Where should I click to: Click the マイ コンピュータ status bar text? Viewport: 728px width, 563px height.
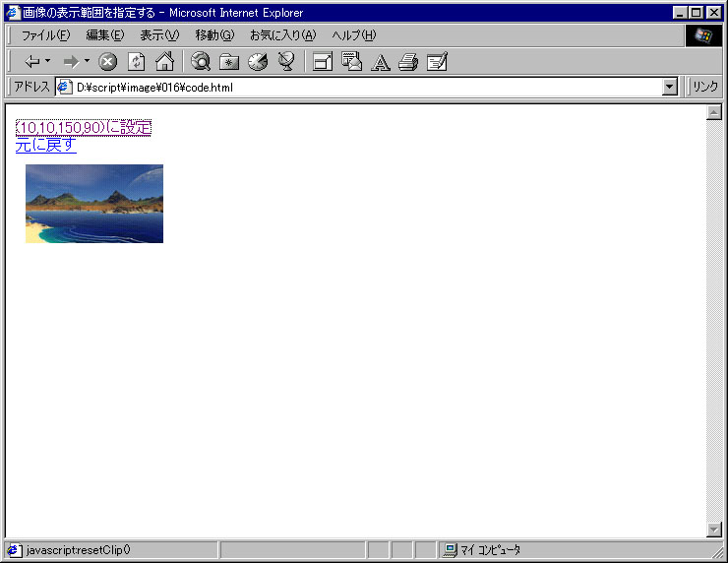click(490, 550)
